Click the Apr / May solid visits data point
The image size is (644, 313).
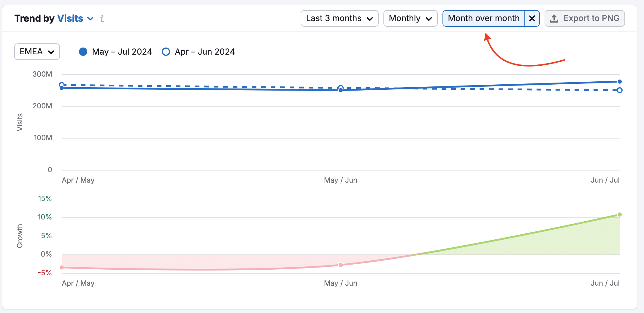coord(62,88)
